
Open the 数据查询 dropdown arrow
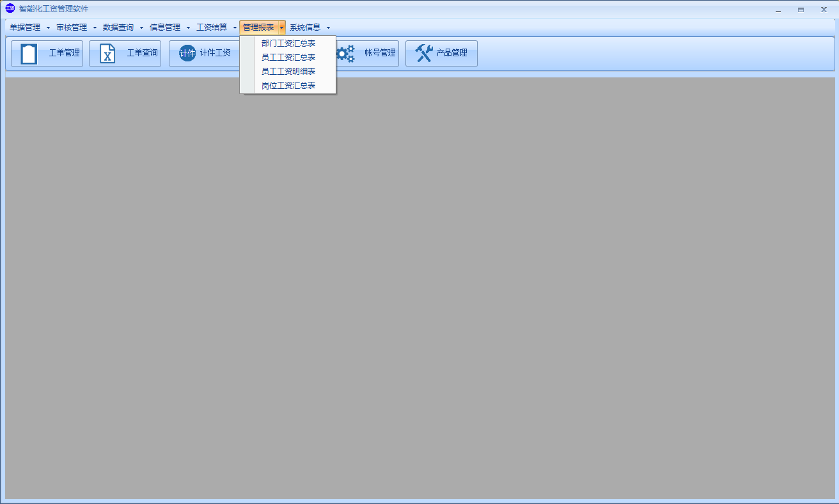(141, 28)
